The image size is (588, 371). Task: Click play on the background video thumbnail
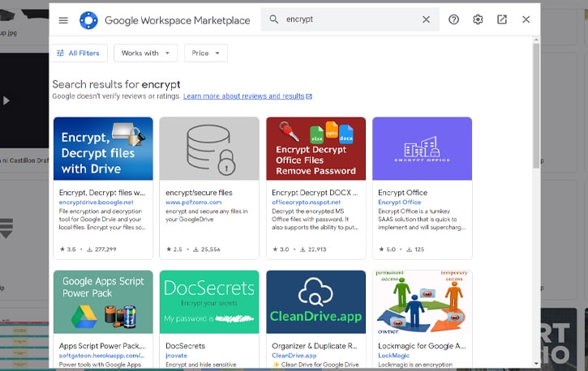pos(6,100)
